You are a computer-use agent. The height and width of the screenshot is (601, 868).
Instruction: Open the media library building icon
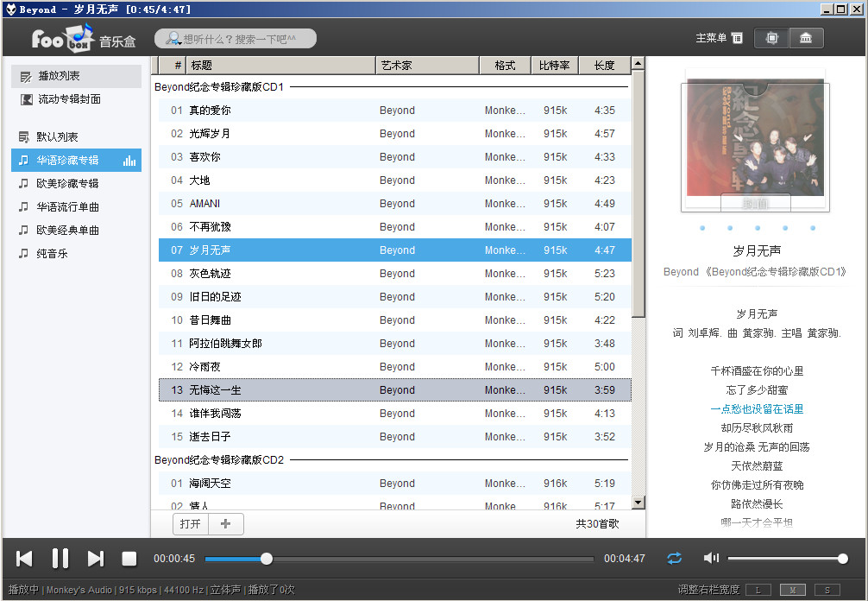coord(806,38)
